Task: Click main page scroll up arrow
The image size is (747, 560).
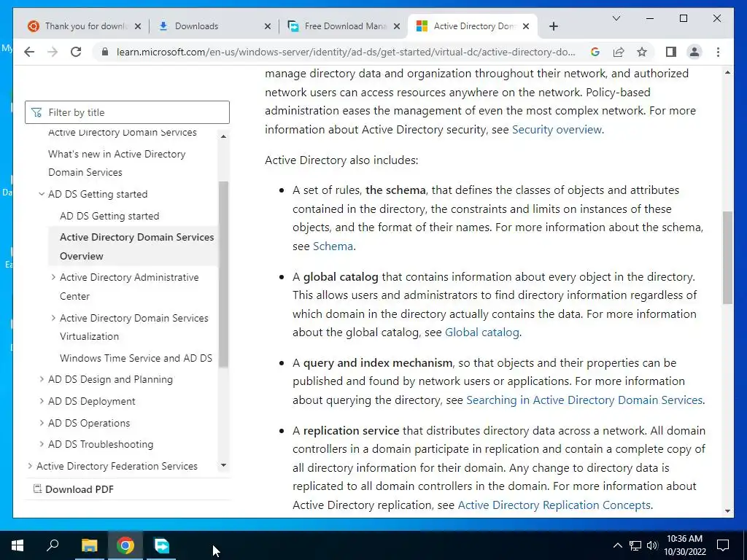Action: (727, 72)
